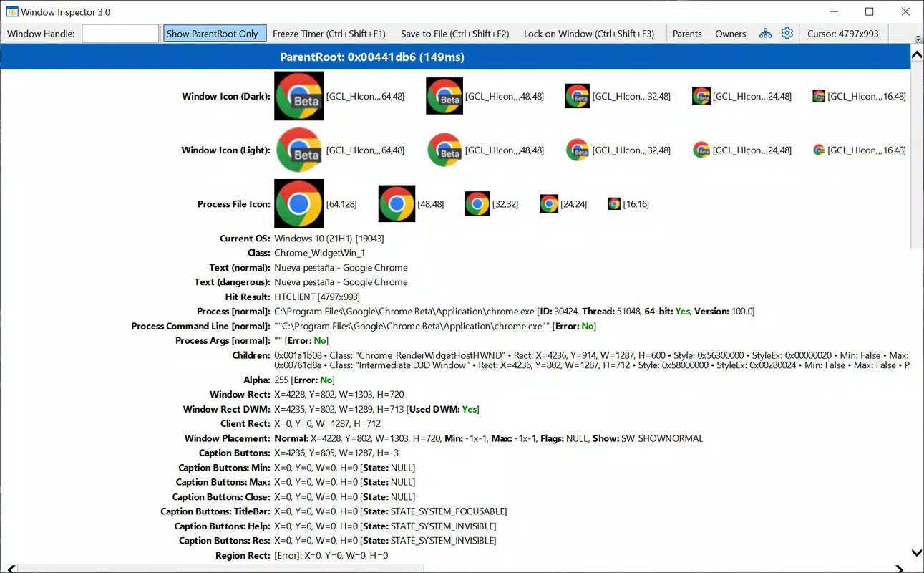Image resolution: width=924 pixels, height=573 pixels.
Task: Click process file icon sized 32,32
Action: [477, 203]
